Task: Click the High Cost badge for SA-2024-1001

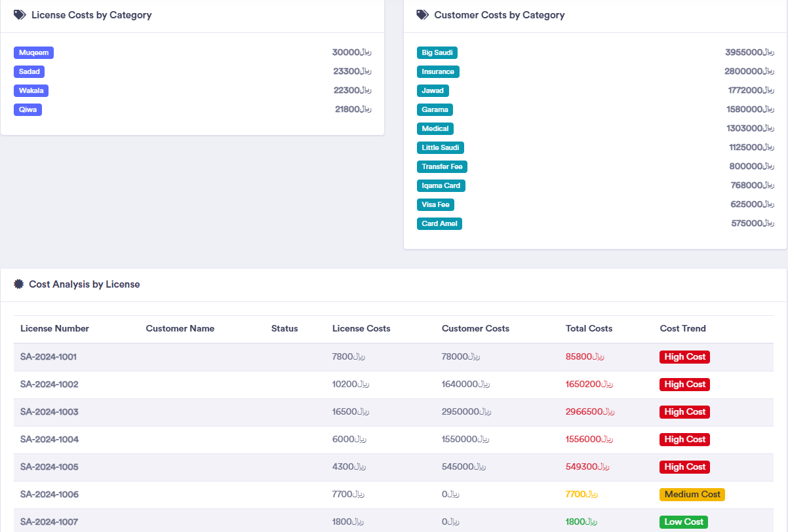Action: tap(684, 357)
